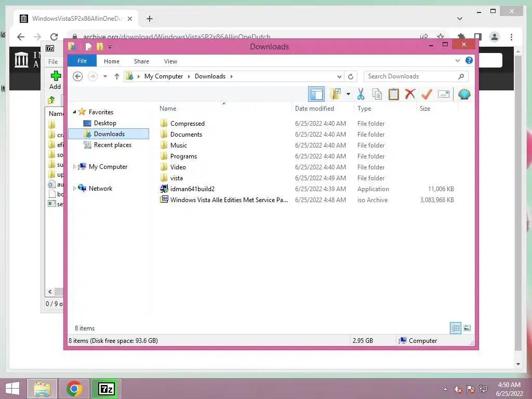
Task: Open recent locations dropdown arrow
Action: [x=105, y=76]
